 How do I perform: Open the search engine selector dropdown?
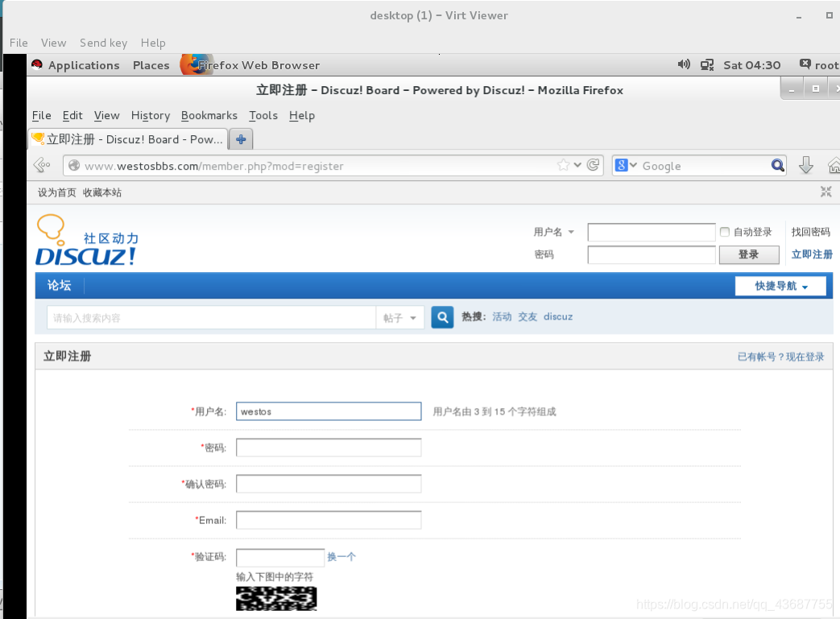[626, 166]
